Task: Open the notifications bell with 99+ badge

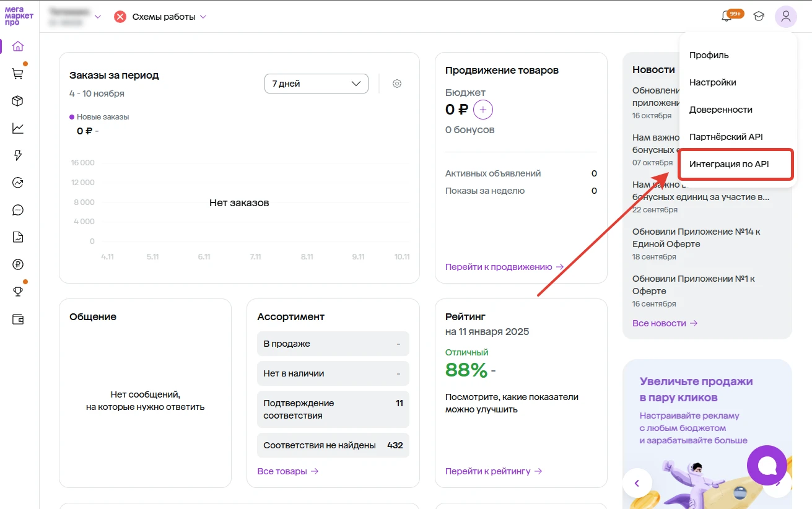Action: click(727, 17)
